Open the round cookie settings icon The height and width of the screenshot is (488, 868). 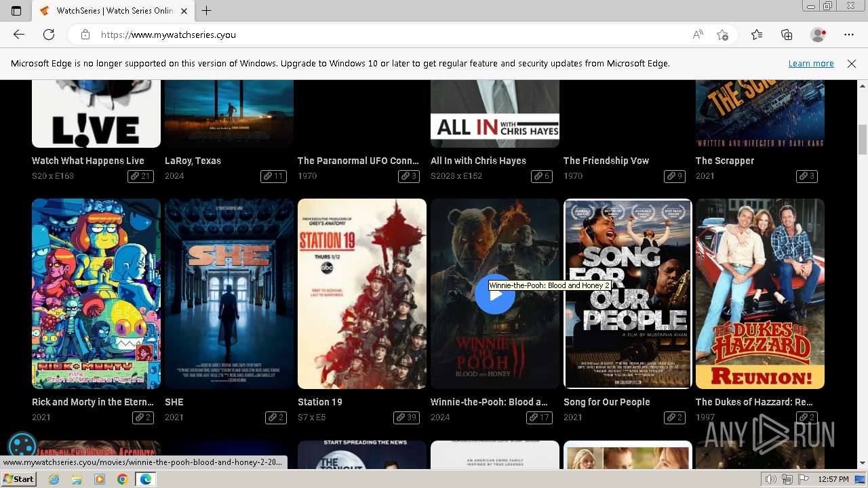tap(22, 446)
